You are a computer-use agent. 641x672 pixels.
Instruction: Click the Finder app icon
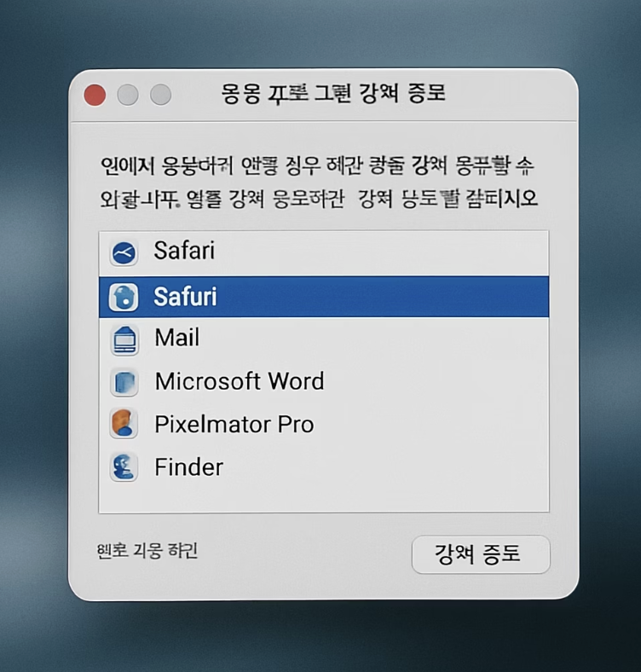(124, 466)
